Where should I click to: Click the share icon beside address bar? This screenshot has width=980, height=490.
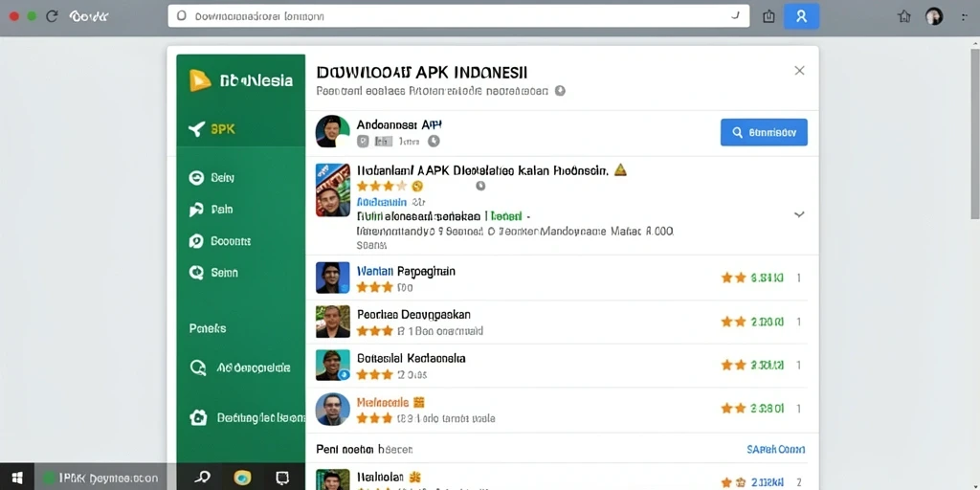click(x=768, y=17)
